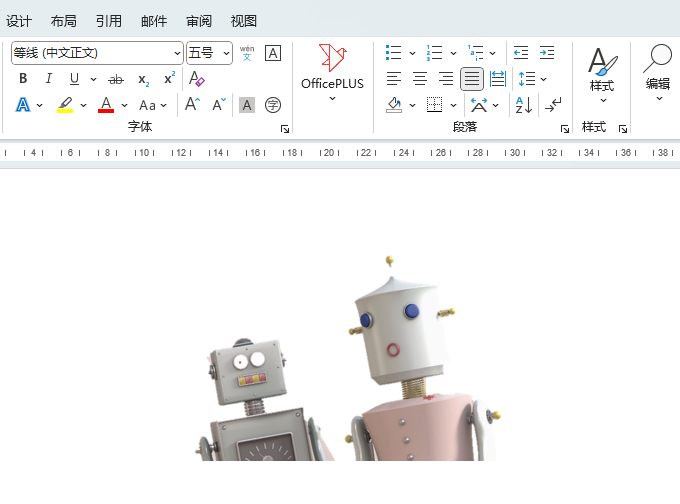680x504 pixels.
Task: Toggle italic formatting
Action: pos(49,79)
